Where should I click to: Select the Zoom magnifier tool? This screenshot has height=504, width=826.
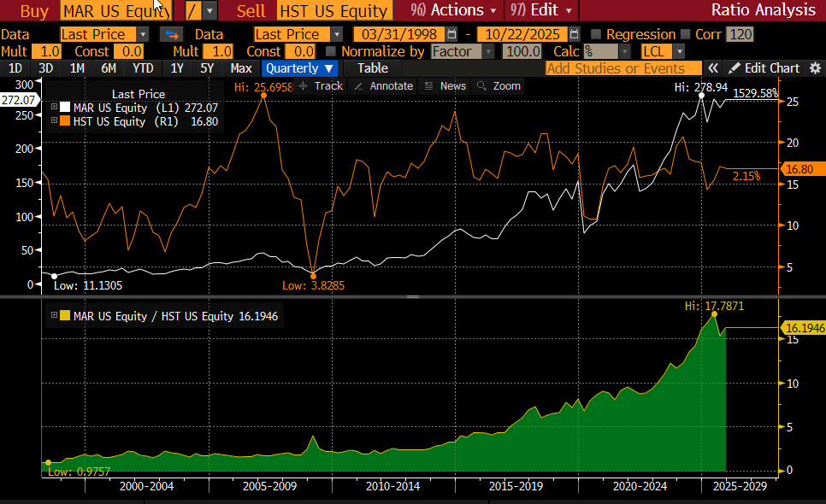point(498,85)
